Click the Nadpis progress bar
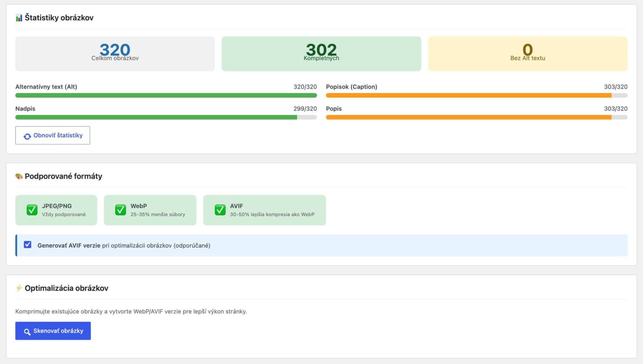643x364 pixels. tap(166, 117)
